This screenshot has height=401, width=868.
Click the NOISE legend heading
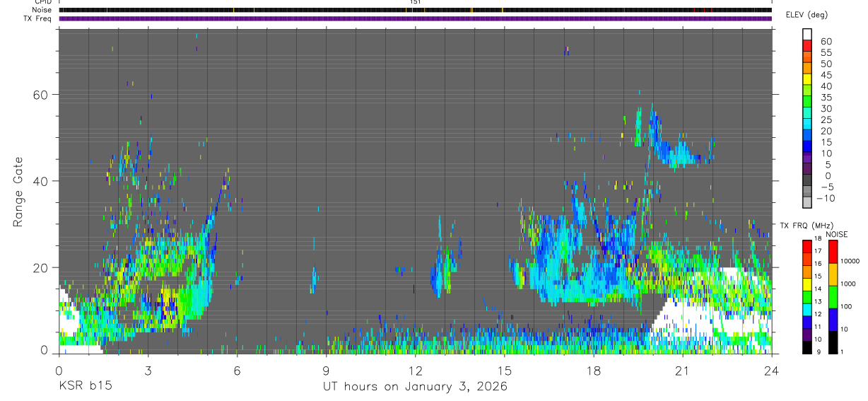tap(836, 234)
